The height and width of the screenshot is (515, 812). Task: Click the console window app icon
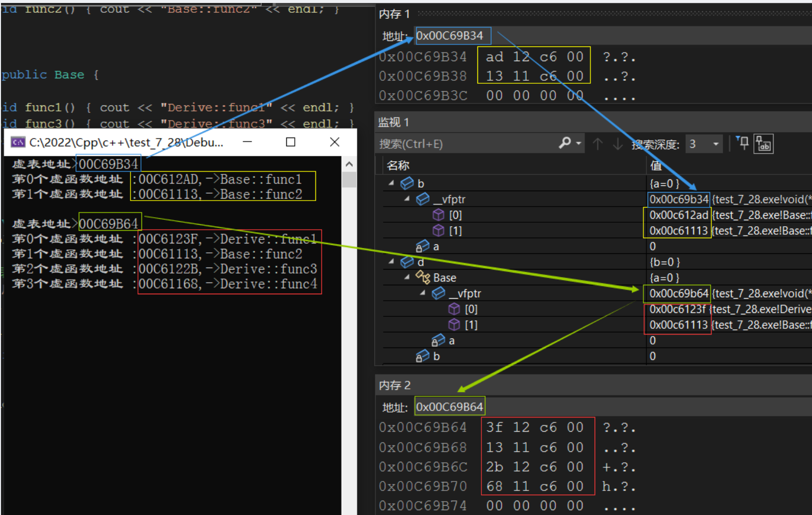pos(18,142)
